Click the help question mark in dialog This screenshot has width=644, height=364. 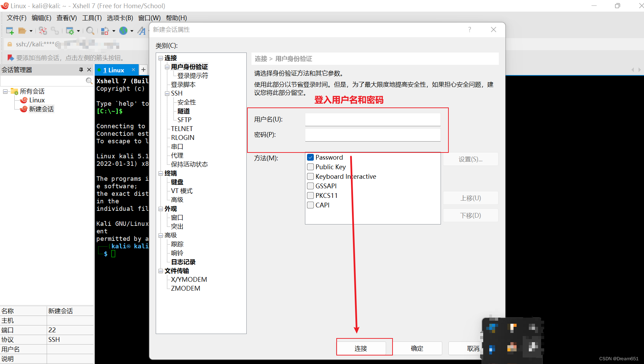coord(470,29)
